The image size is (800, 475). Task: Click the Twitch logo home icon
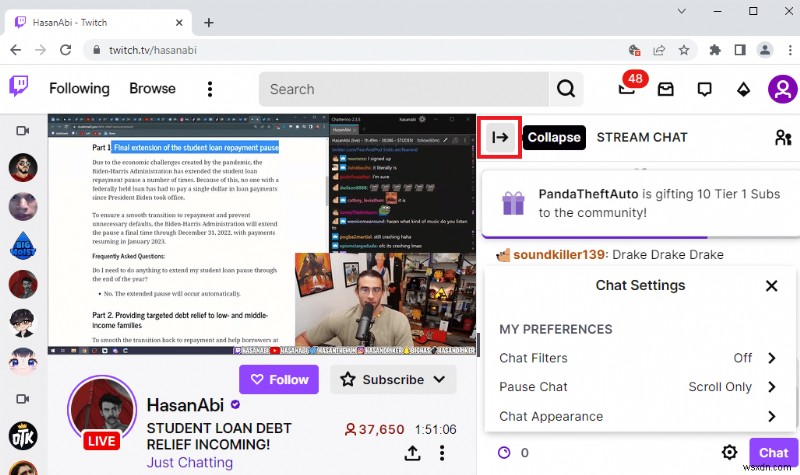click(x=19, y=87)
